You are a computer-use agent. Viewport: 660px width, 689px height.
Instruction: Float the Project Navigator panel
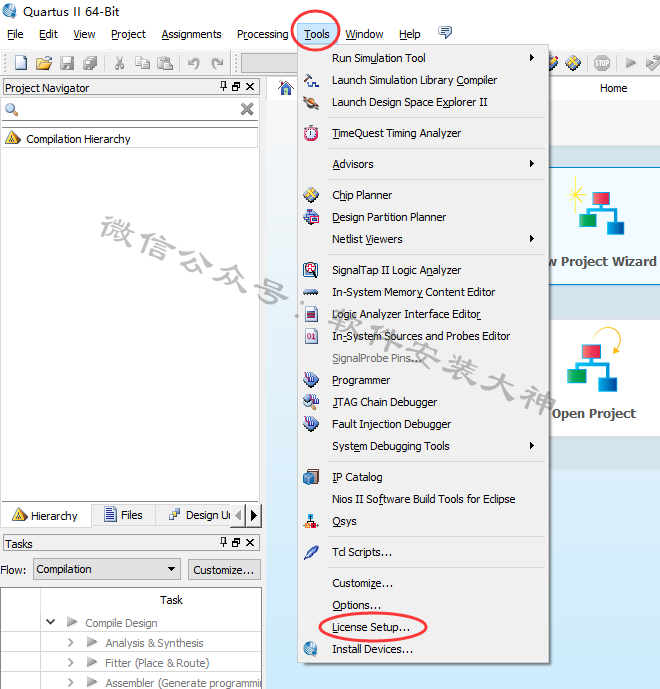pyautogui.click(x=236, y=87)
